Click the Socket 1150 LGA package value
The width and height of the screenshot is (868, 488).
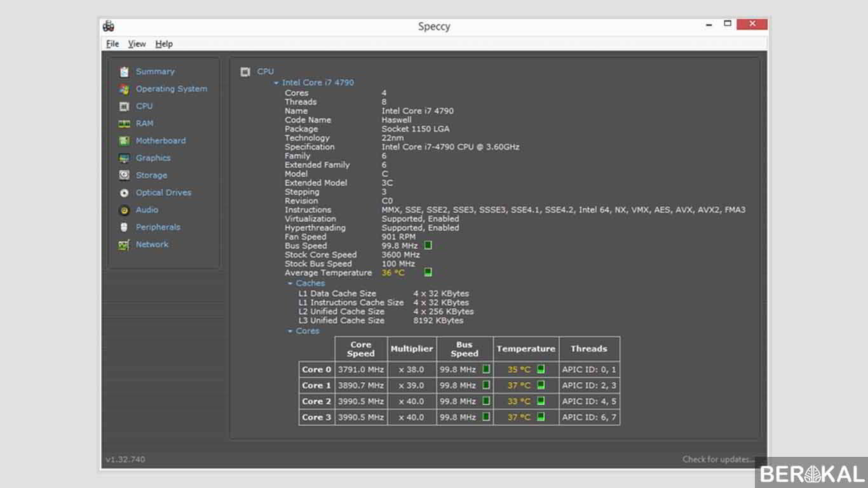click(x=415, y=129)
